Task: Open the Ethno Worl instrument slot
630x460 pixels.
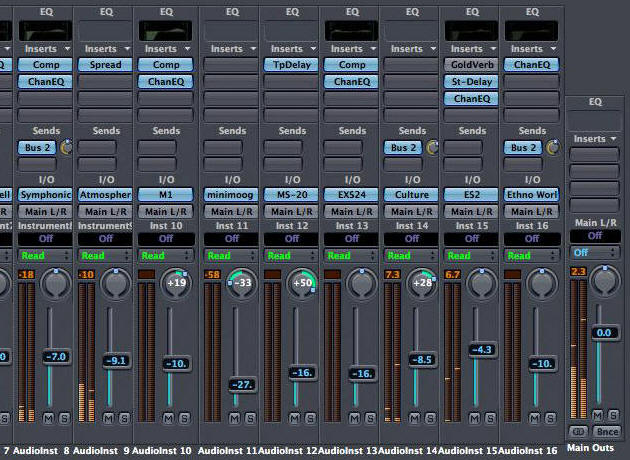Action: 532,195
